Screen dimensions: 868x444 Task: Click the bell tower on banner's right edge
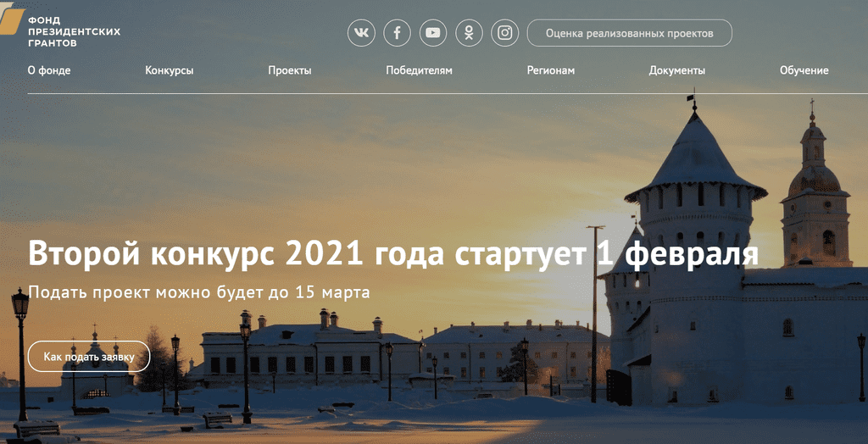tap(815, 203)
